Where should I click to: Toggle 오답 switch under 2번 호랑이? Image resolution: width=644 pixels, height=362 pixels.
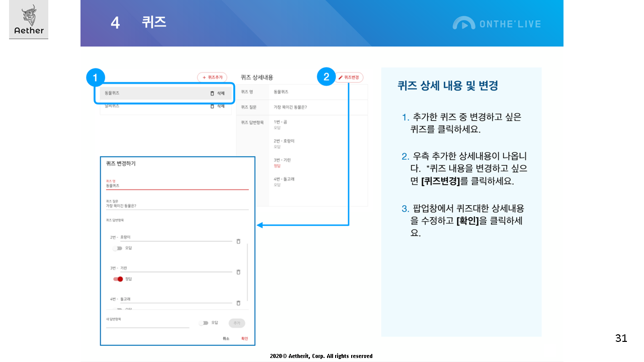coord(118,248)
